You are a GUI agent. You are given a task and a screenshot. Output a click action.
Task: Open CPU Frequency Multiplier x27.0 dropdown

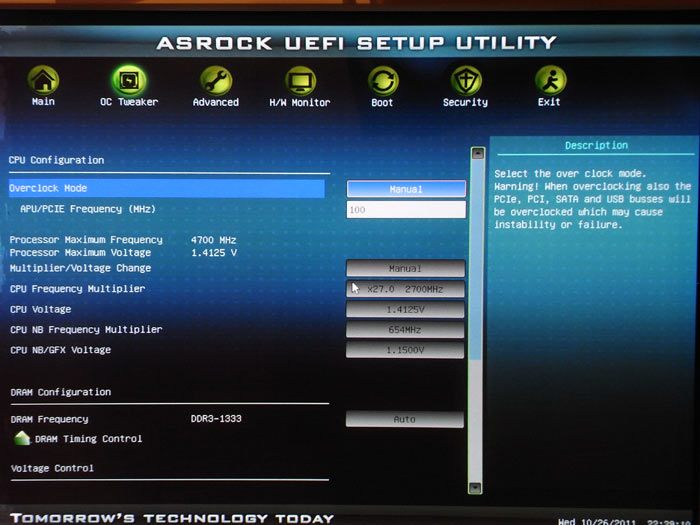tap(405, 289)
